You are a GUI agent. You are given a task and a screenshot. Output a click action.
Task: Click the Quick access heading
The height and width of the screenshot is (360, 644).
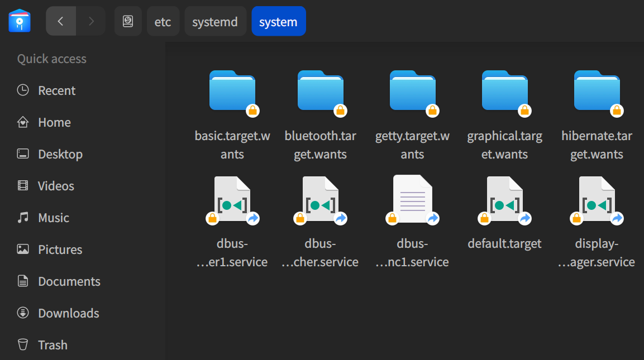(x=52, y=59)
